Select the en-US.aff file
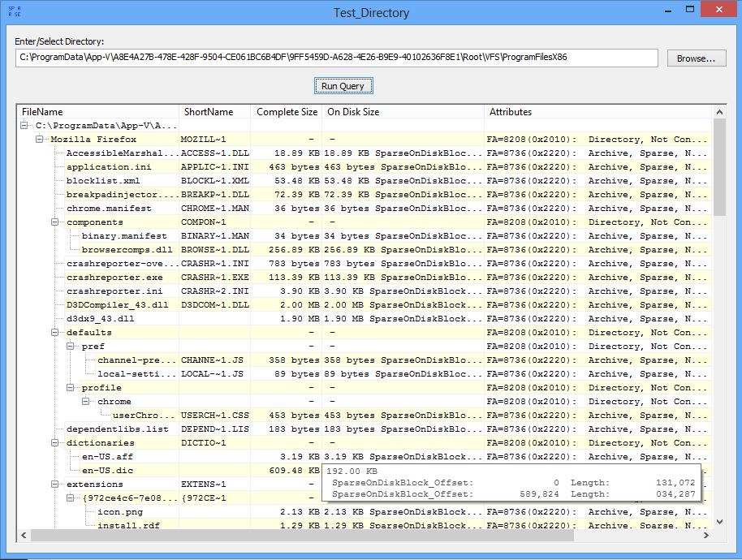Viewport: 742px width, 560px height. click(x=107, y=456)
